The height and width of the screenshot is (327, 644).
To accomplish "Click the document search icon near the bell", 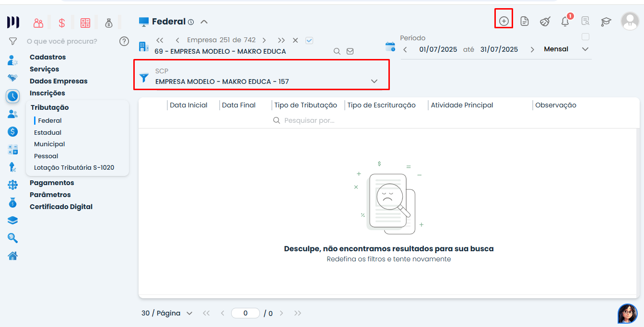I will coord(585,21).
